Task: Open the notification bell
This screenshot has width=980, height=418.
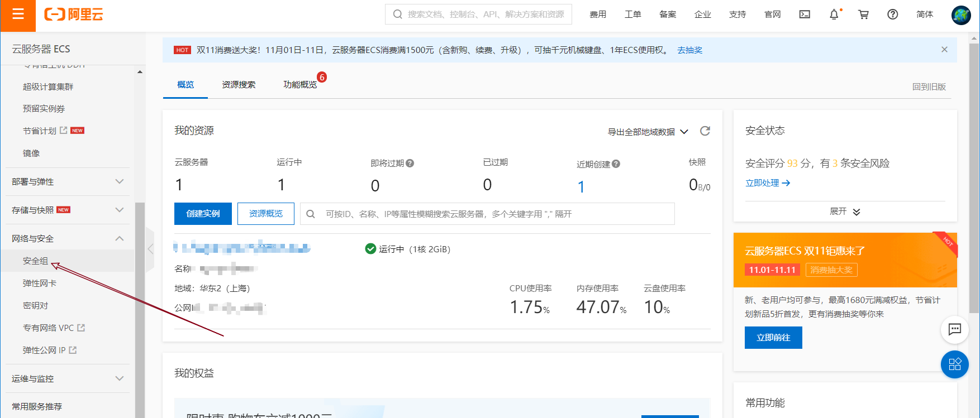Action: pos(834,15)
